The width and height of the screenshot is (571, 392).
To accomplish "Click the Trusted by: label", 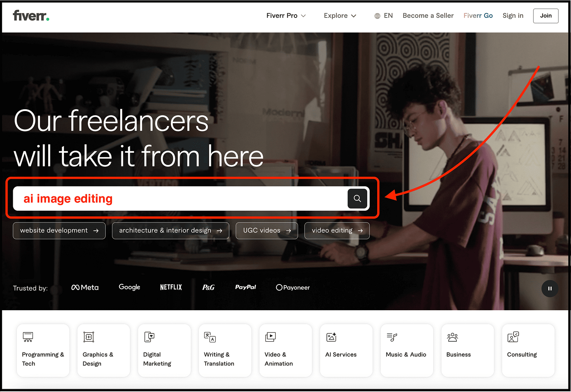I will click(x=30, y=288).
